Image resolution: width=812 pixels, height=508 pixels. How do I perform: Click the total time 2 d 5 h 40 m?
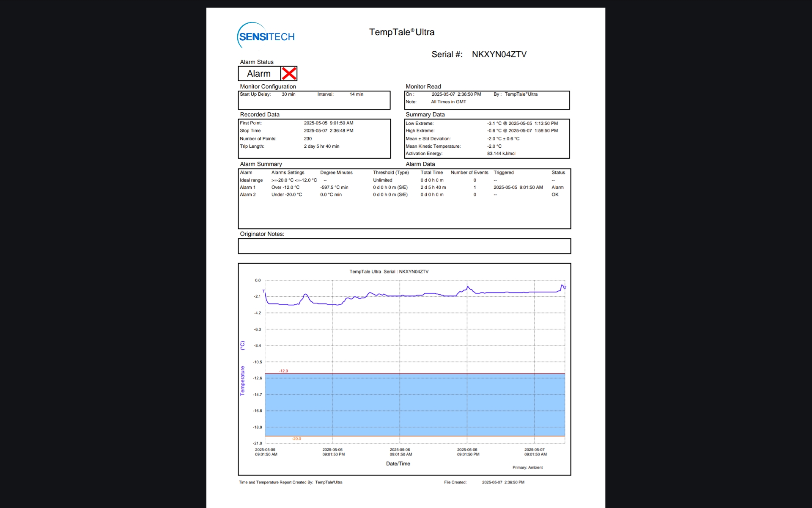coord(433,188)
